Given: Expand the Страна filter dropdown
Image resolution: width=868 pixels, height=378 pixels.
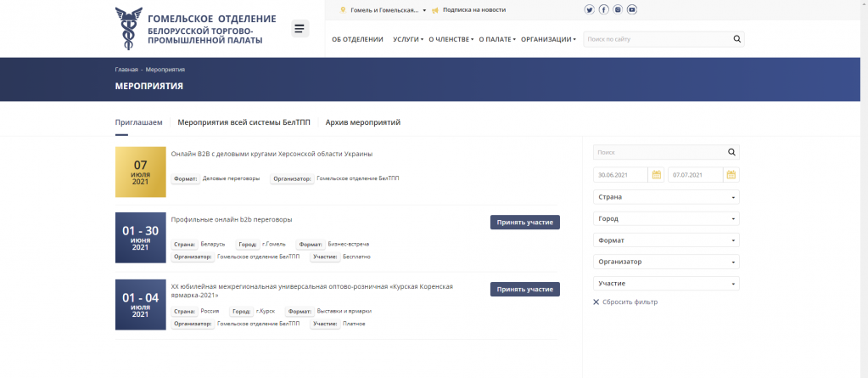Looking at the screenshot, I should tap(666, 197).
